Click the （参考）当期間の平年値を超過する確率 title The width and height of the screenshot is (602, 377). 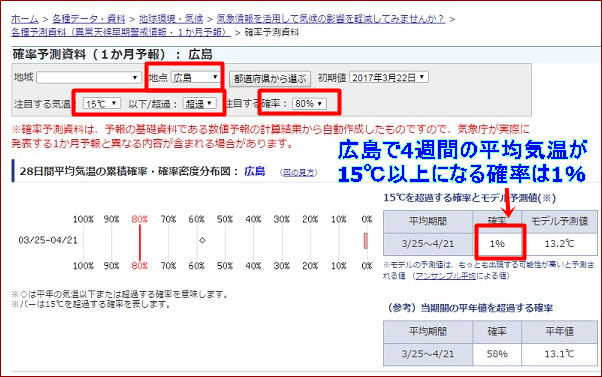point(470,308)
